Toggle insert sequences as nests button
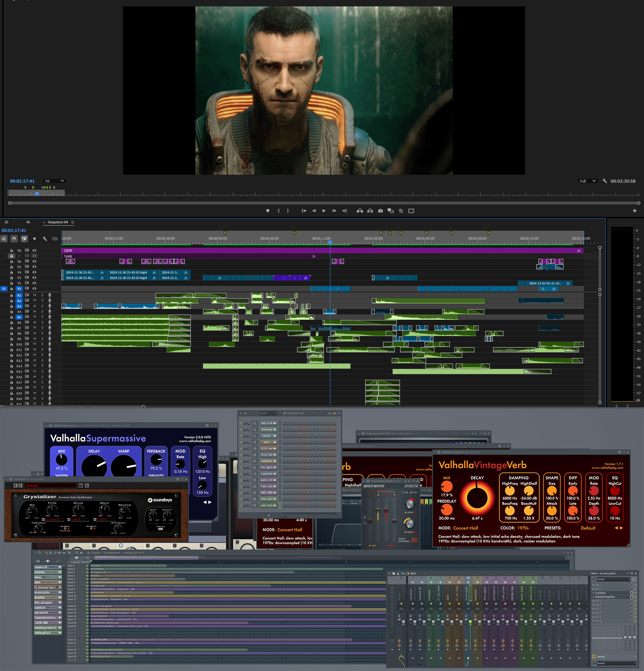Viewport: 644px width, 671px height. (x=4, y=239)
